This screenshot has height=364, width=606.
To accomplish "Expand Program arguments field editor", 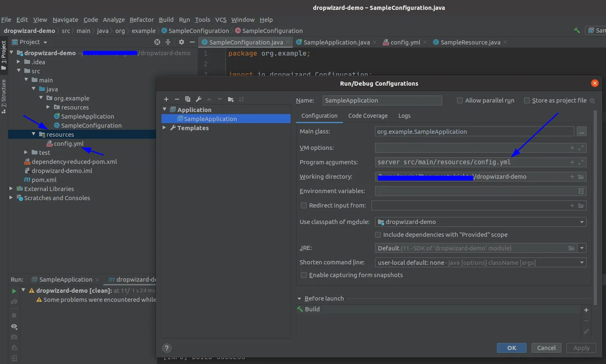I will (581, 162).
